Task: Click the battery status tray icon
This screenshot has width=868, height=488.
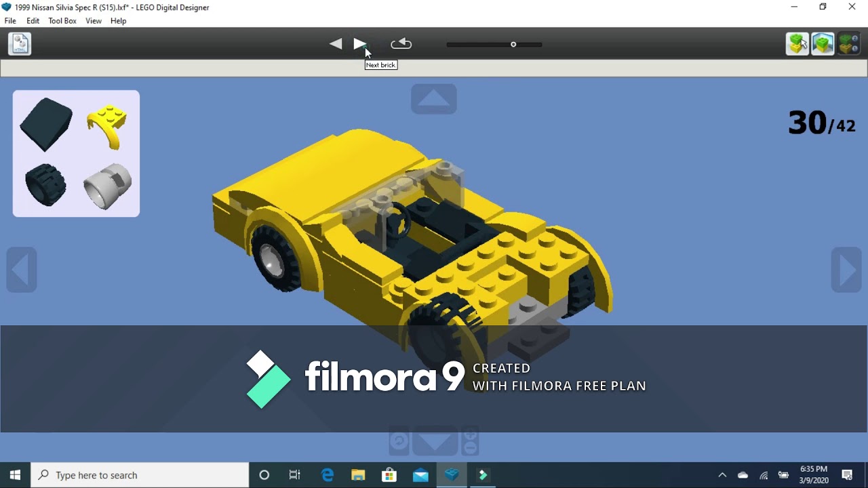Action: 783,475
